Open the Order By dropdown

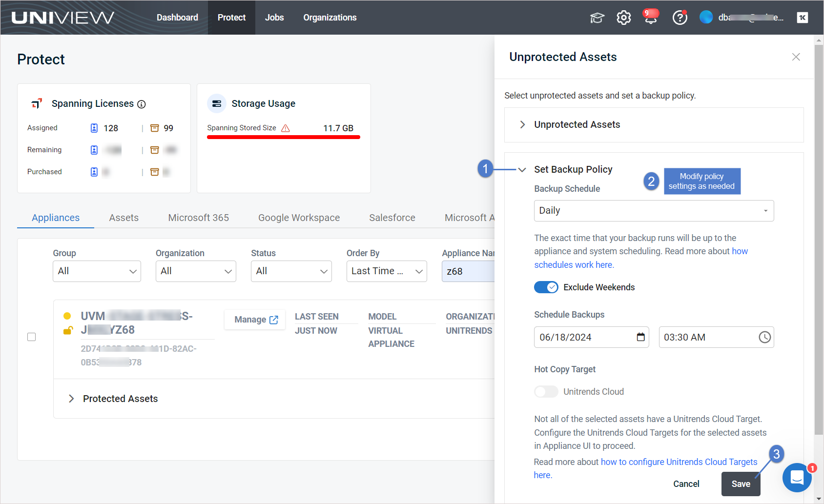387,271
